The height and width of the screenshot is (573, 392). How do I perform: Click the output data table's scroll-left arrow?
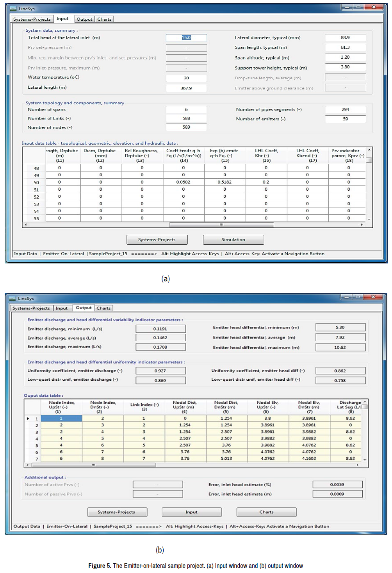27,465
